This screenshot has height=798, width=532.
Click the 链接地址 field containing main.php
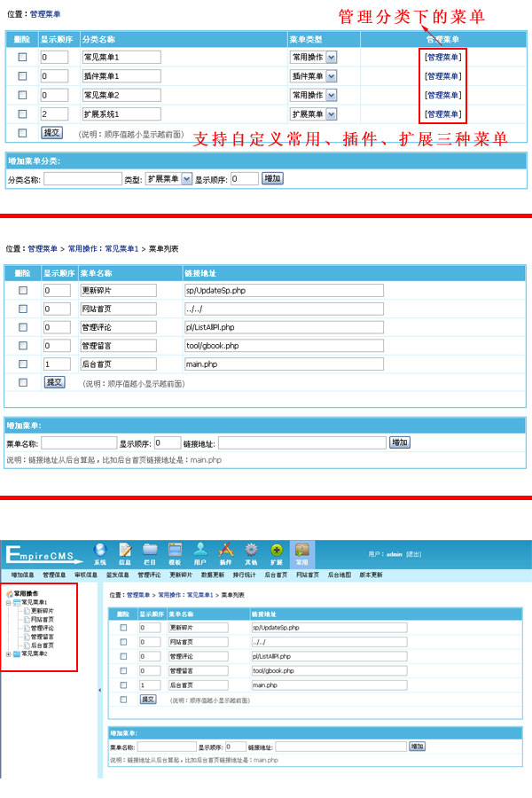click(284, 364)
